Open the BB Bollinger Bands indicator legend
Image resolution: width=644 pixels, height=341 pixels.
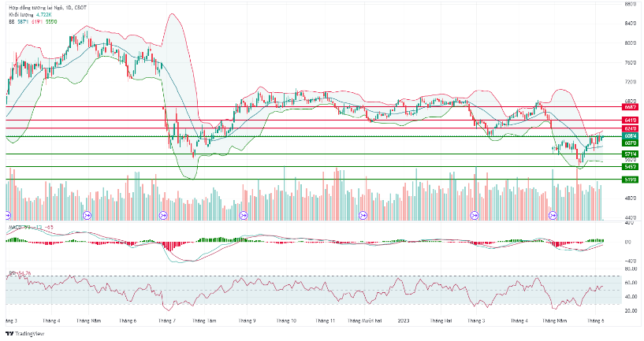12,22
